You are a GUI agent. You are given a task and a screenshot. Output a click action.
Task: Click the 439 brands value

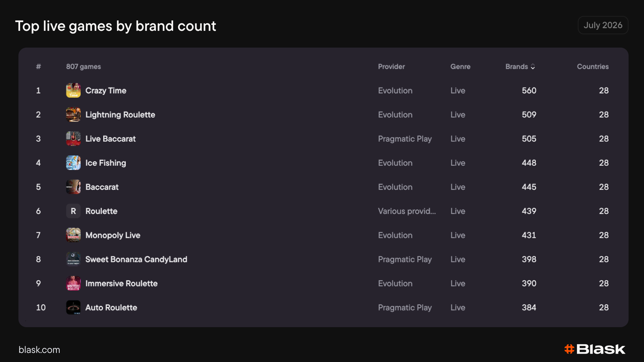529,211
